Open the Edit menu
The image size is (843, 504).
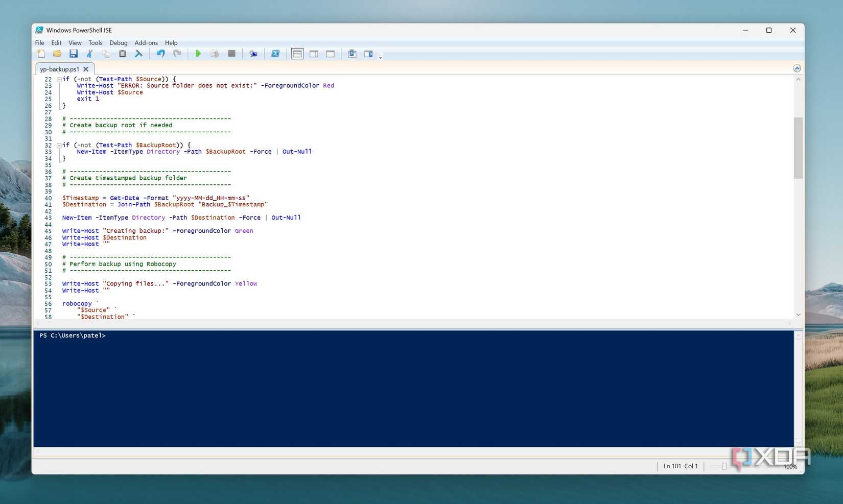tap(56, 43)
